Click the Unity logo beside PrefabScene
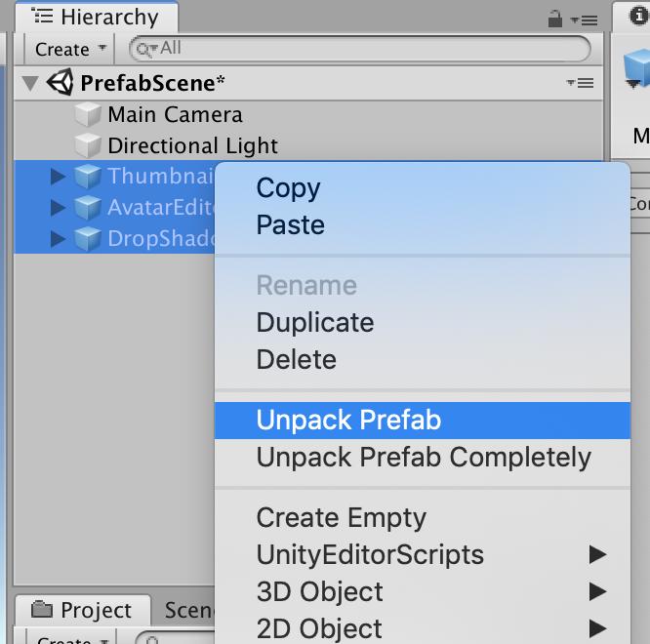Viewport: 650px width, 644px height. [x=61, y=83]
